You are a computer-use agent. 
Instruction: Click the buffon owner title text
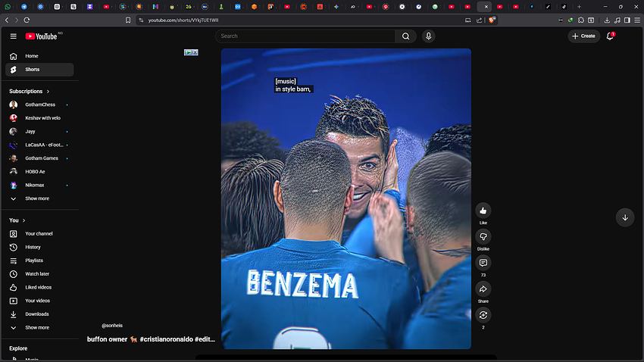(x=107, y=339)
